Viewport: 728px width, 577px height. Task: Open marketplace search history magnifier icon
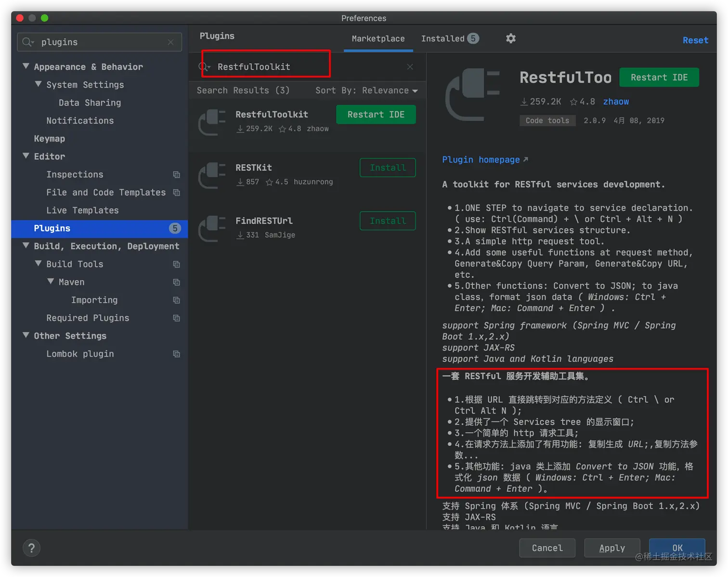pyautogui.click(x=205, y=67)
